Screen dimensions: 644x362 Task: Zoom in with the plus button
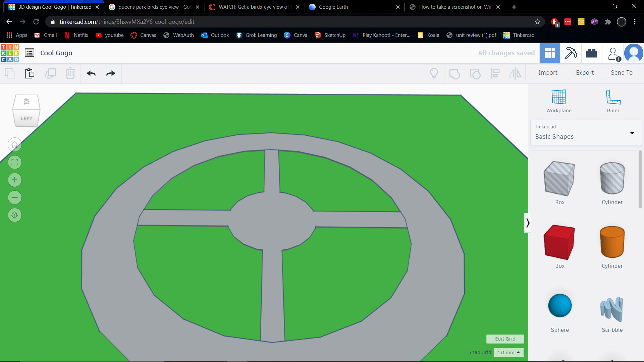coord(15,180)
